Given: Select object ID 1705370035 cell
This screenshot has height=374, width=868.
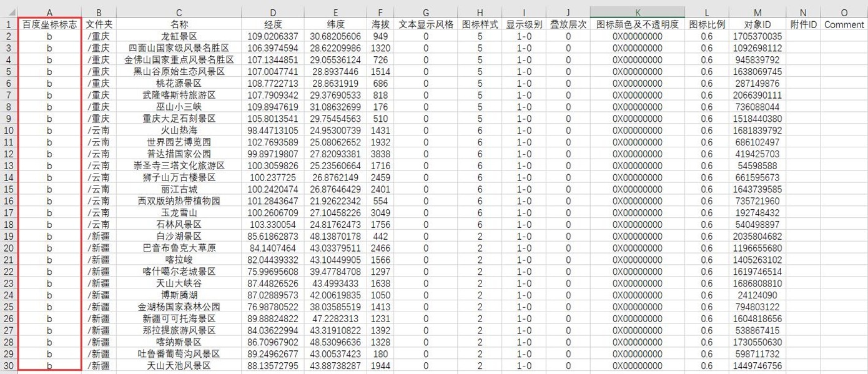Looking at the screenshot, I should (757, 37).
